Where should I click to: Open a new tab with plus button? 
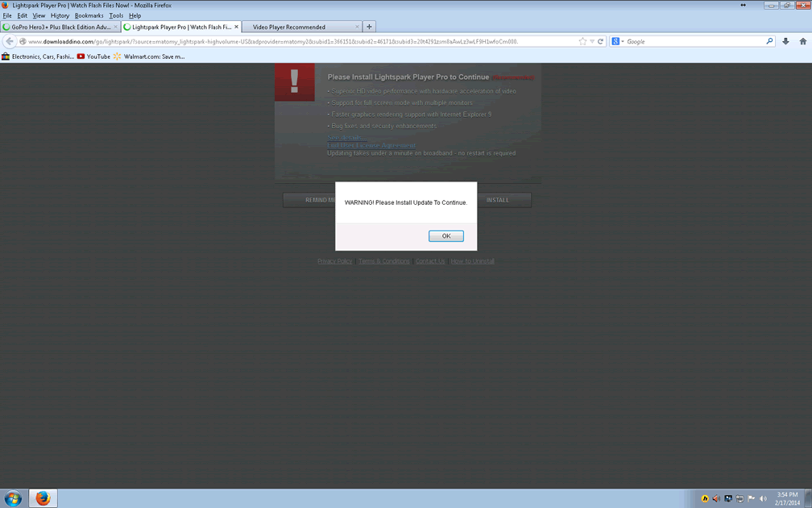(x=369, y=27)
